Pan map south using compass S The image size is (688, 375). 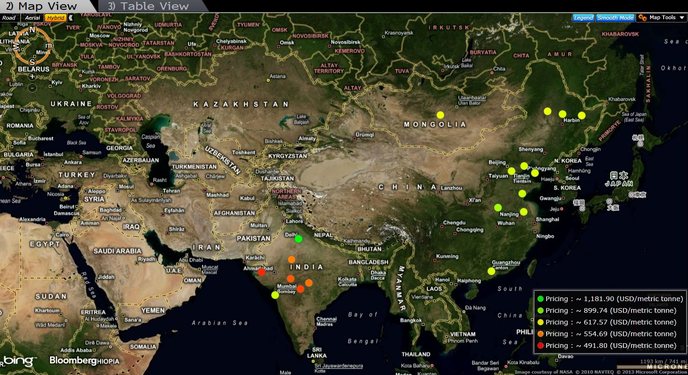point(32,62)
